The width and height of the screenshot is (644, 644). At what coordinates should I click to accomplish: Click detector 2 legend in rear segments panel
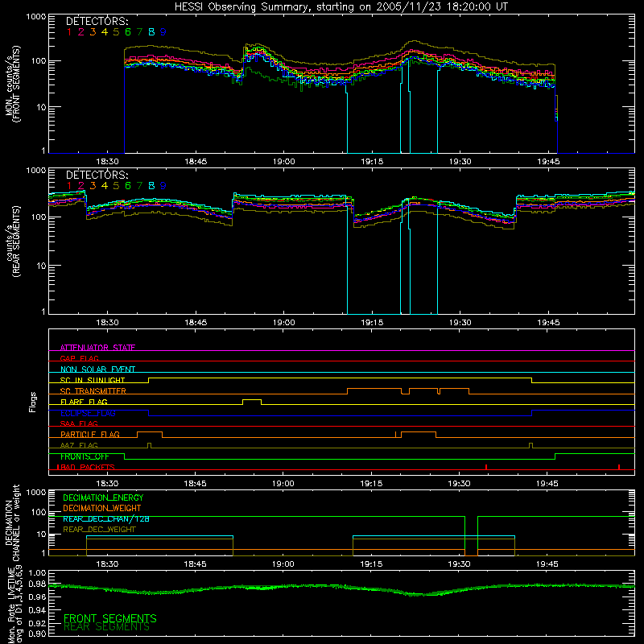[81, 186]
